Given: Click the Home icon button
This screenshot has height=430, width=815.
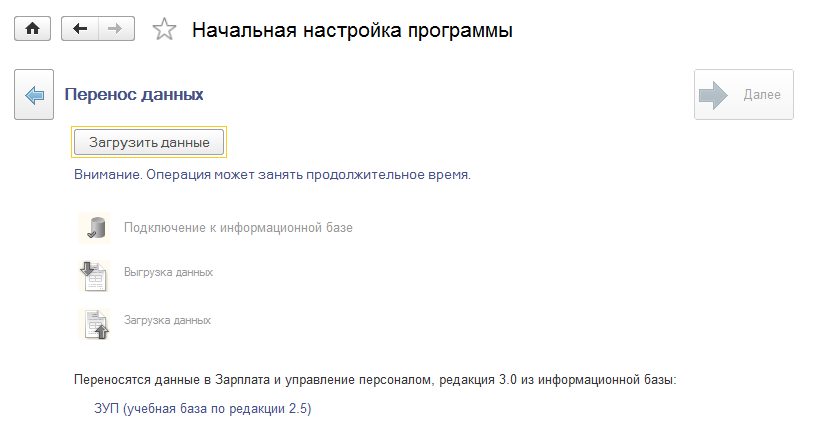Looking at the screenshot, I should click(x=31, y=29).
